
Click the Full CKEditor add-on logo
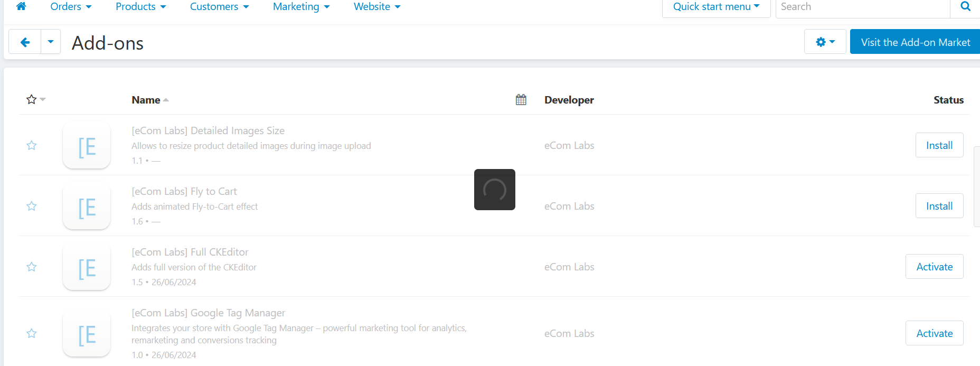(87, 267)
